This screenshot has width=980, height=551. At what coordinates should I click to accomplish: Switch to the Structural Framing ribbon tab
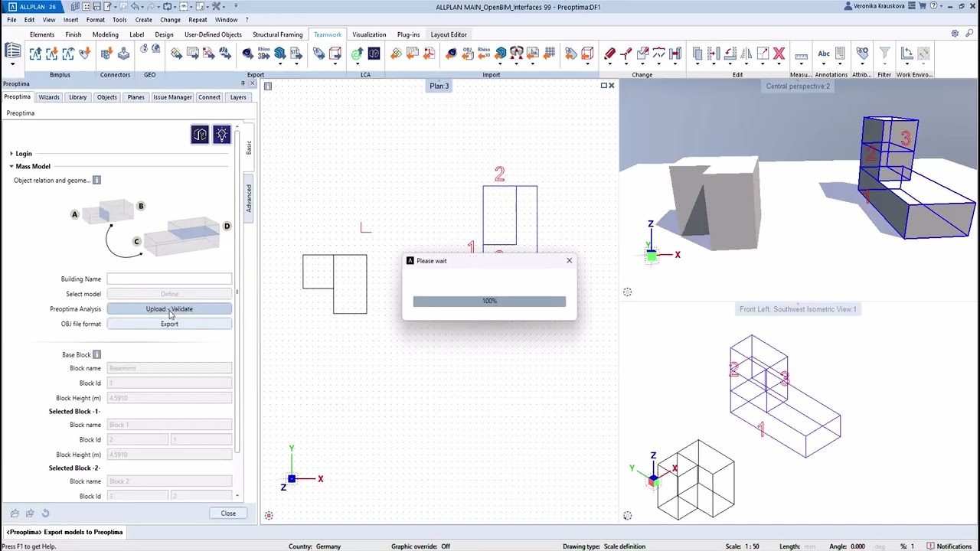[277, 34]
